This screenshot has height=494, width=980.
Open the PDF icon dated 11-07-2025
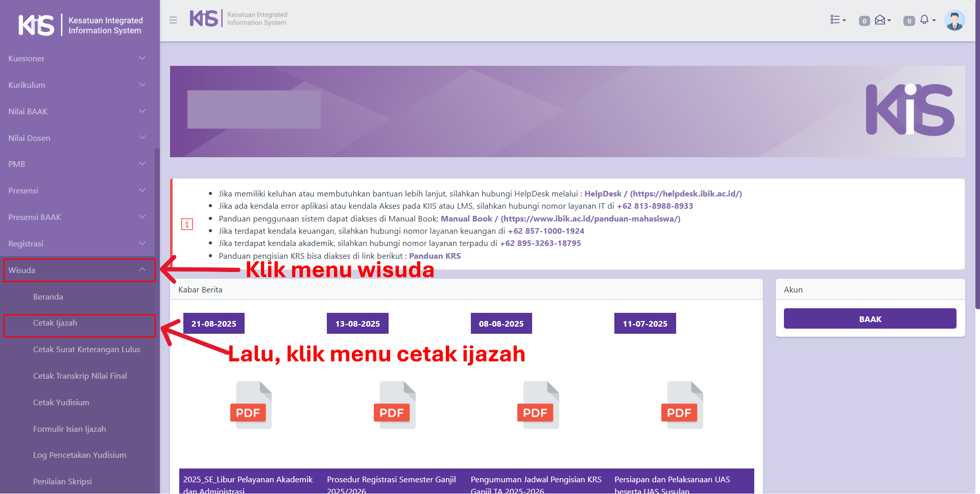(x=684, y=405)
